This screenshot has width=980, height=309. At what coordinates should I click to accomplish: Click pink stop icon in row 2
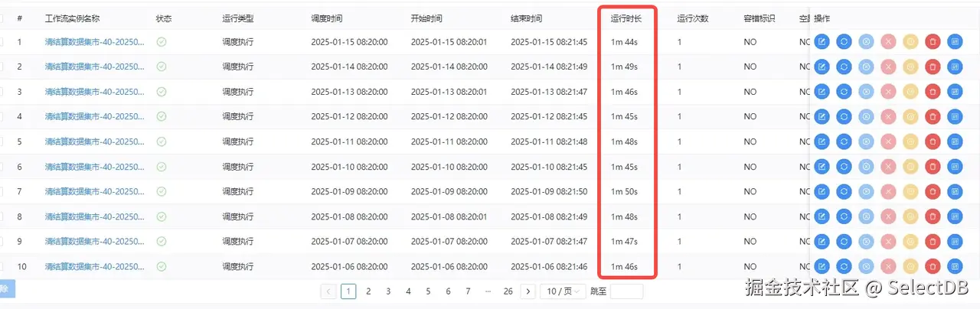pyautogui.click(x=888, y=67)
